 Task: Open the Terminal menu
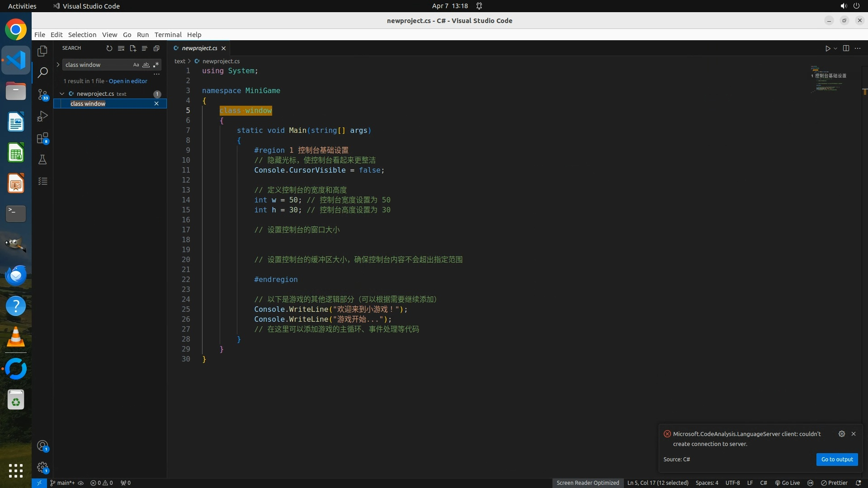[168, 35]
